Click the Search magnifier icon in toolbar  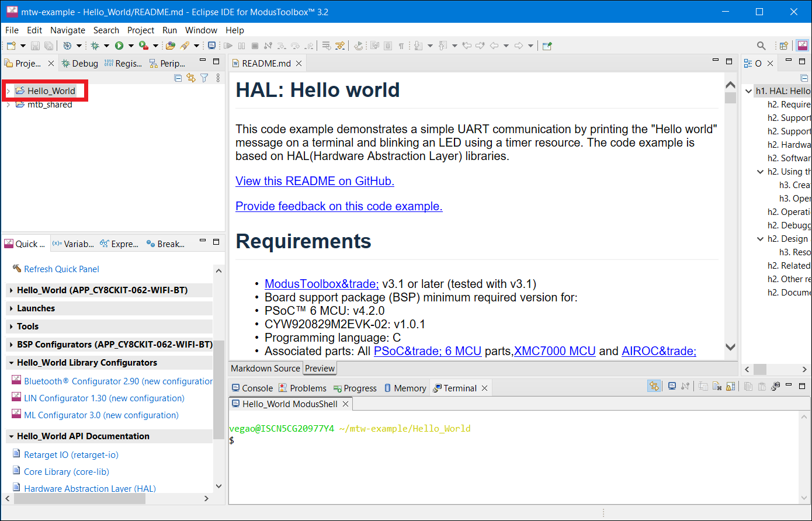tap(761, 46)
